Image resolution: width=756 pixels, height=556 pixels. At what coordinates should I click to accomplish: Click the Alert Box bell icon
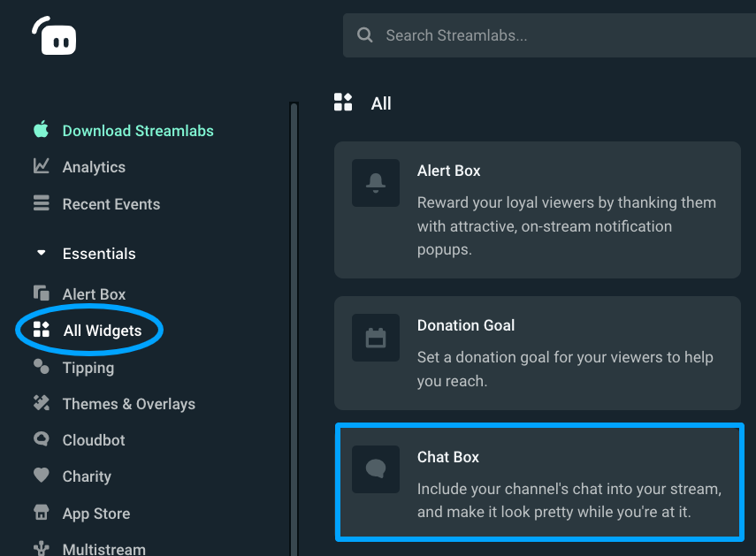click(376, 183)
